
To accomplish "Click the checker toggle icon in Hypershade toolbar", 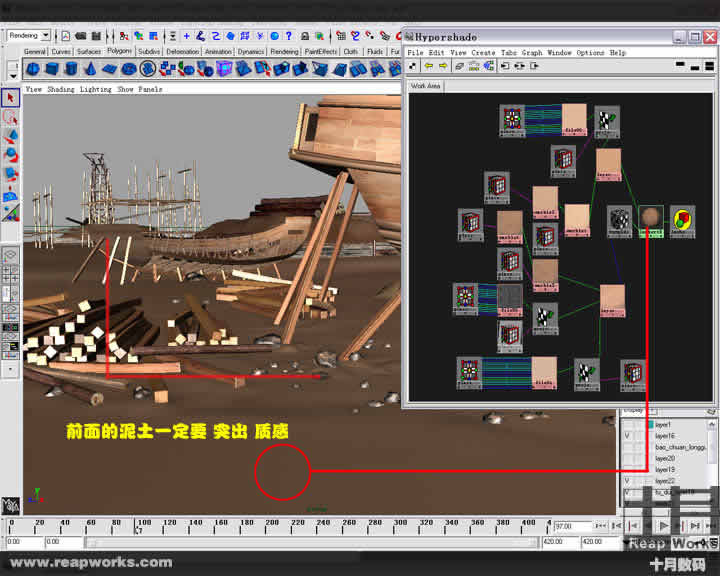I will pyautogui.click(x=413, y=66).
